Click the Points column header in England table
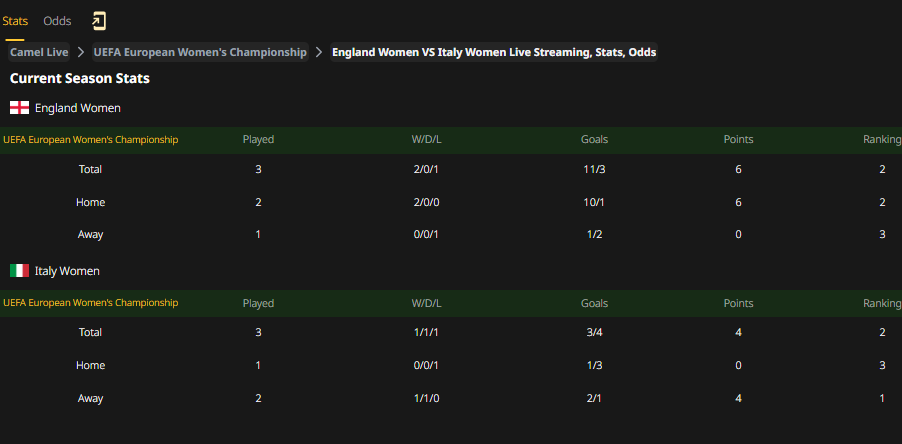The width and height of the screenshot is (902, 444). click(738, 140)
